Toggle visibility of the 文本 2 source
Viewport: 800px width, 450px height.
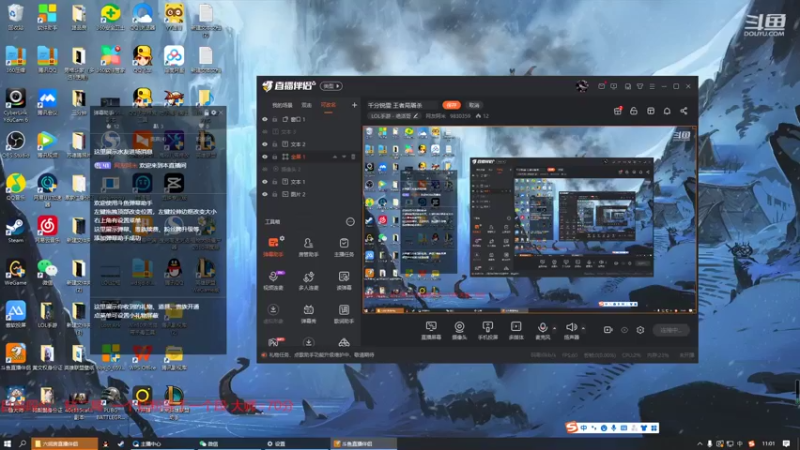[x=264, y=144]
